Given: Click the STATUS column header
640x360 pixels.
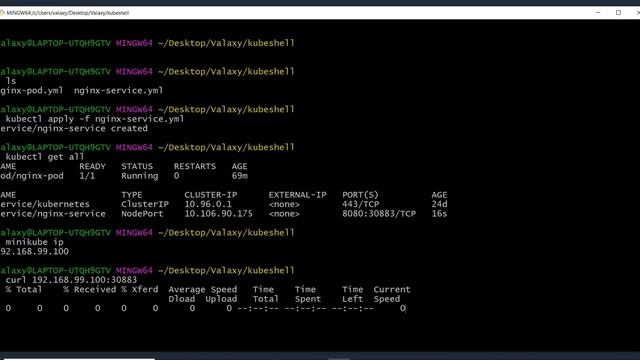Looking at the screenshot, I should [137, 167].
